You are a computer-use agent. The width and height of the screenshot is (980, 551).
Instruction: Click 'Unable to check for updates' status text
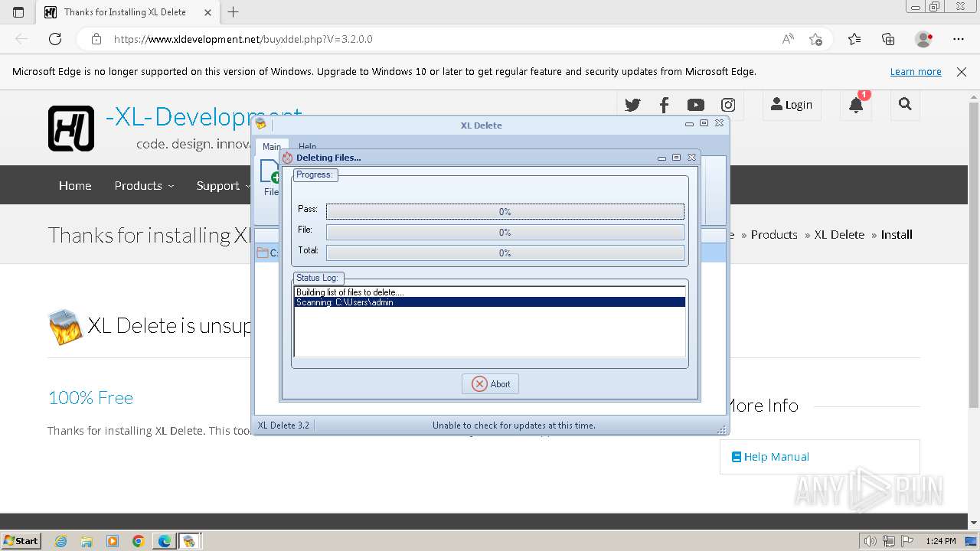click(514, 425)
